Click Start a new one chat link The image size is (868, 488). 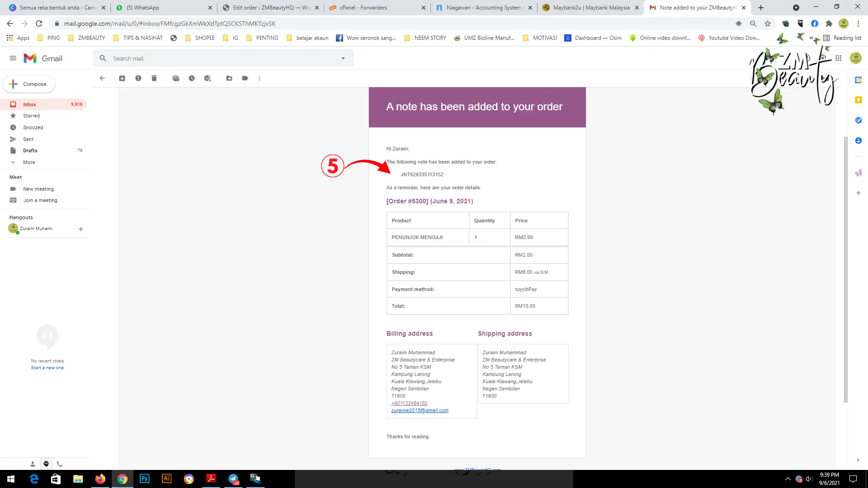(47, 368)
